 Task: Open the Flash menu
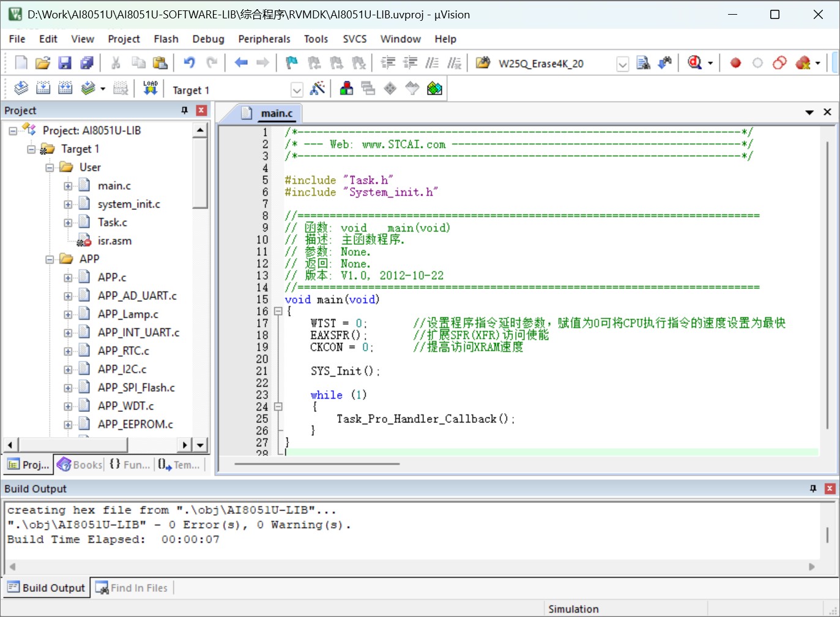point(166,39)
